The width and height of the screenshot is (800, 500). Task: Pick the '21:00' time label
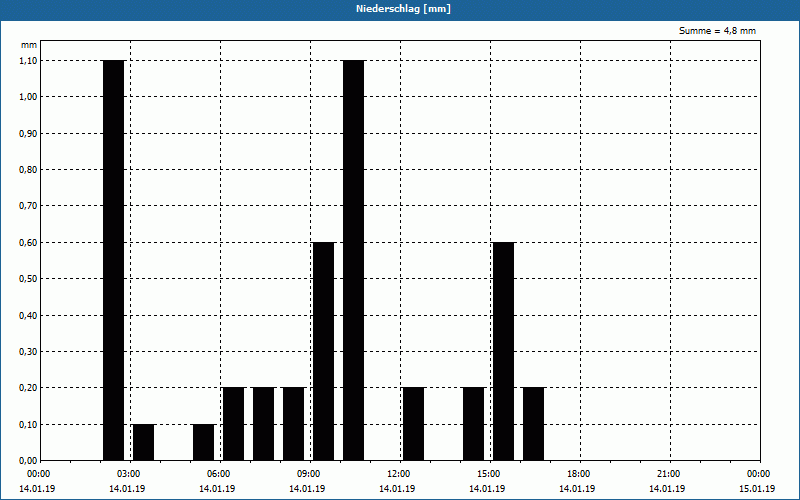coord(669,474)
